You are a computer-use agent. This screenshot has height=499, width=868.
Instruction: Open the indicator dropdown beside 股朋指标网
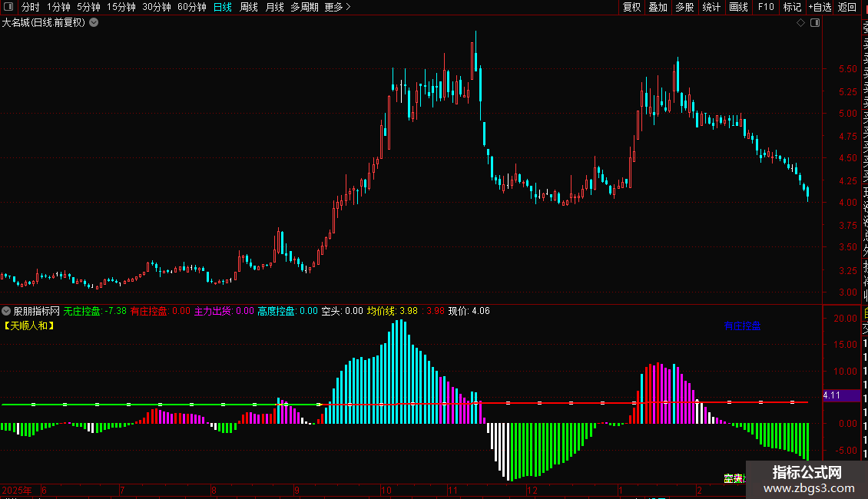click(x=6, y=311)
